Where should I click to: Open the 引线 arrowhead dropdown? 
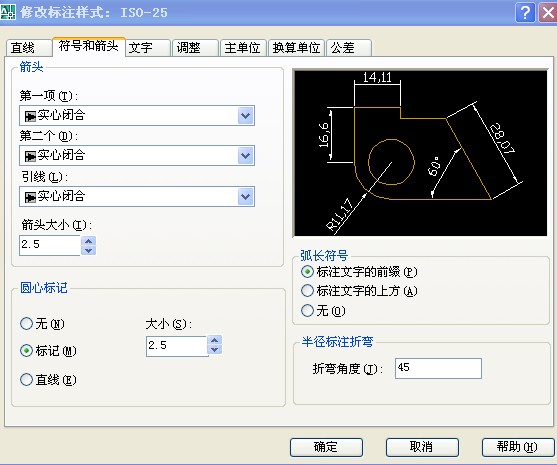246,196
